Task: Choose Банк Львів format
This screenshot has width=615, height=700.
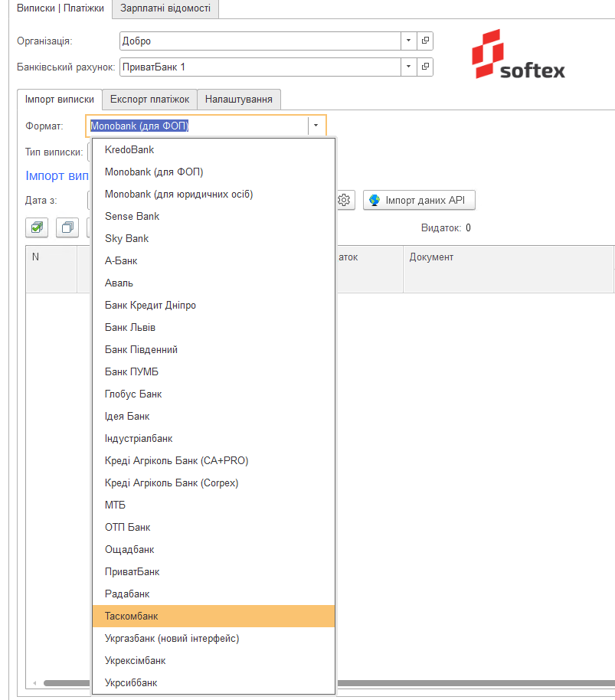Action: pyautogui.click(x=214, y=328)
